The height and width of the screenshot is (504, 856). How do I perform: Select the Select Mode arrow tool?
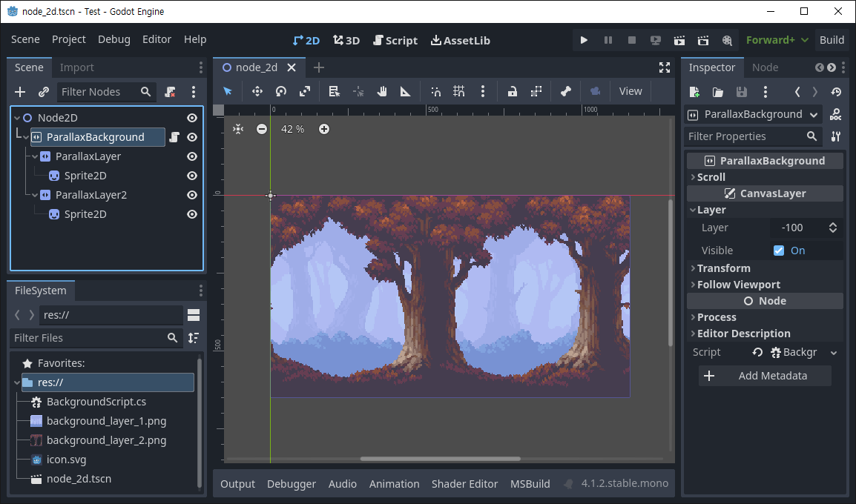pos(228,91)
